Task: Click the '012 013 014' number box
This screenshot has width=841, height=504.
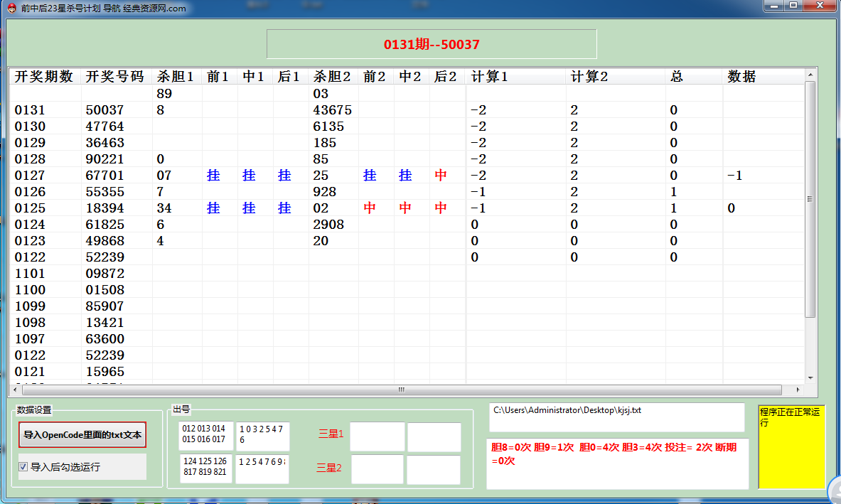Action: (x=206, y=435)
